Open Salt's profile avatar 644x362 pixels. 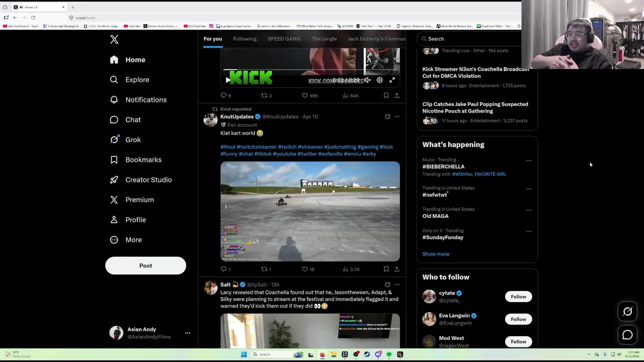pos(210,288)
